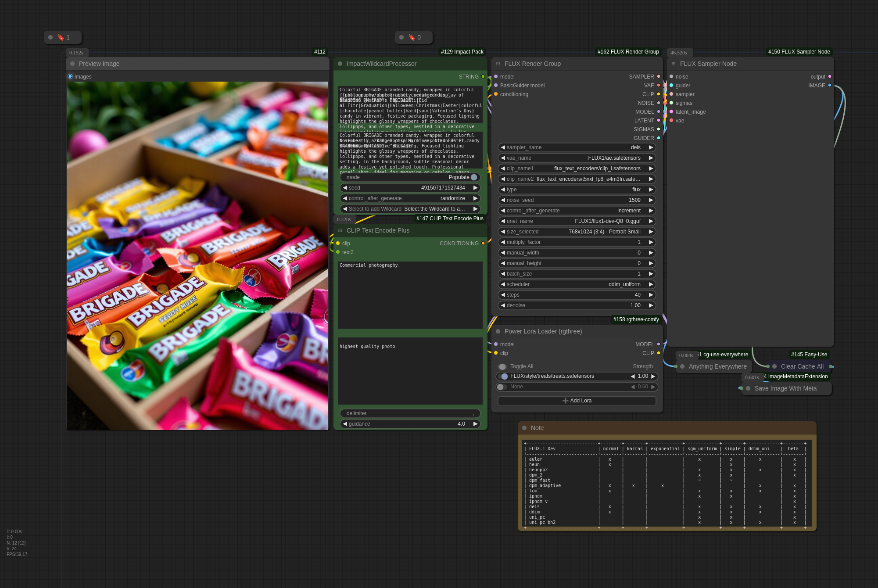Click the FLUX Render Group grid icon

498,64
